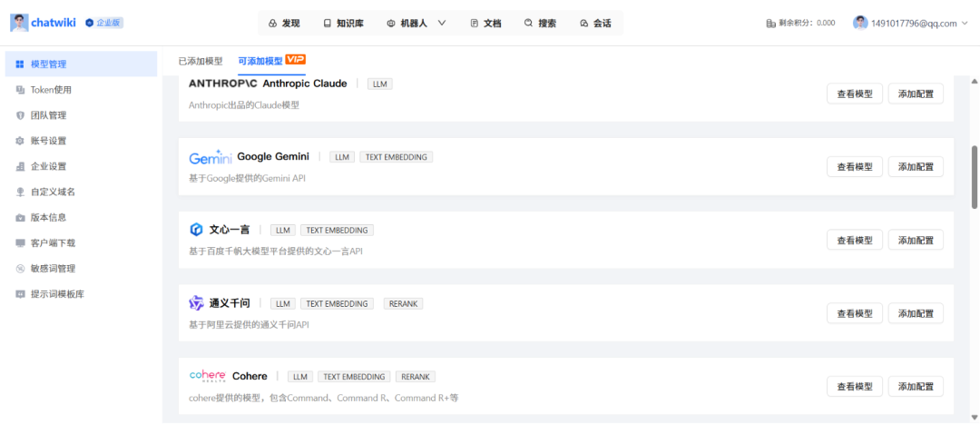View models for Google Gemini
The width and height of the screenshot is (980, 444).
[x=855, y=166]
